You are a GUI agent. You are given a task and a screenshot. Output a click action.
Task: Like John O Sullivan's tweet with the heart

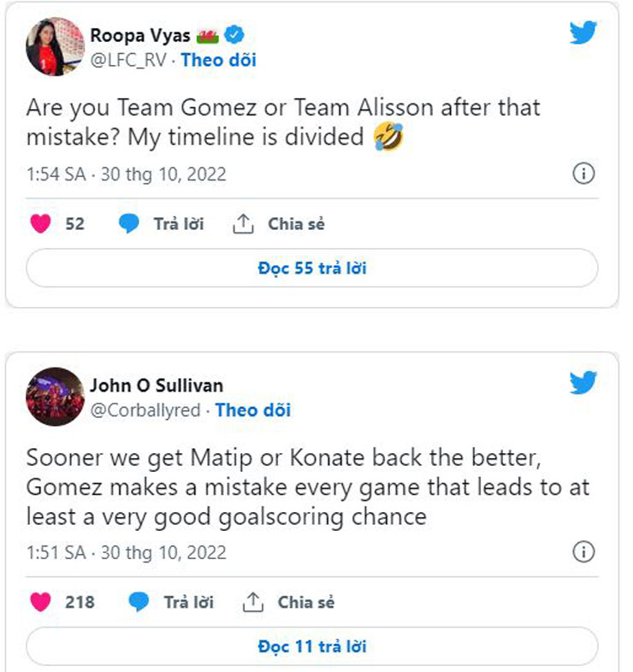(x=40, y=602)
